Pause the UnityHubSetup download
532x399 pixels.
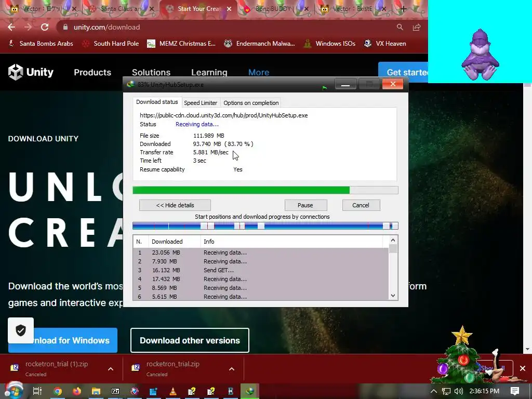(305, 205)
